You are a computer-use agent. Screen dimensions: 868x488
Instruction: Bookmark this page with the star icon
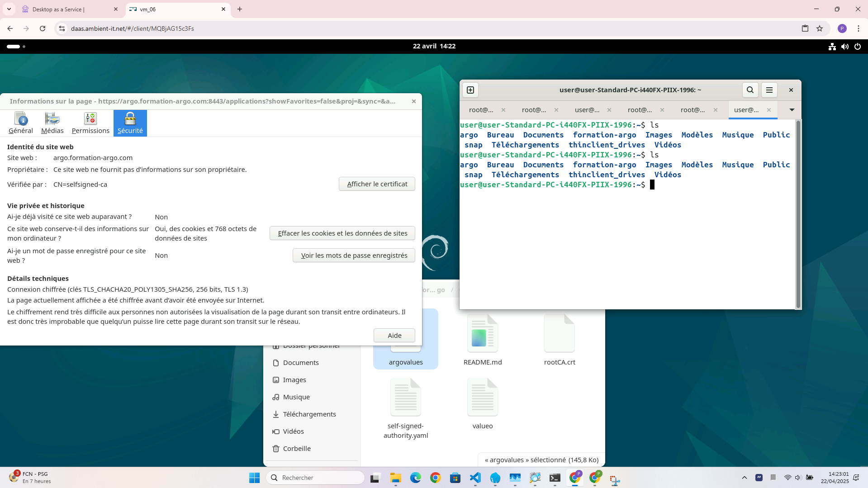(820, 28)
